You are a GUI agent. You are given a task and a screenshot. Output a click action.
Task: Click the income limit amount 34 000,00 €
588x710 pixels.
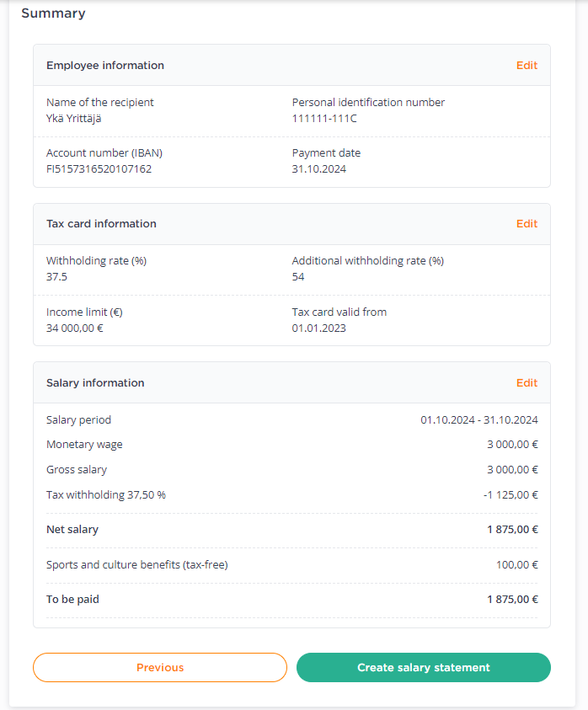pos(75,328)
